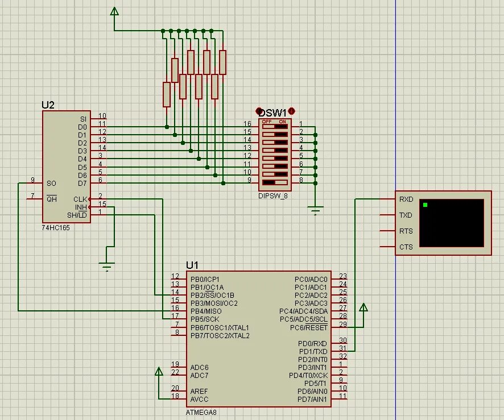Click the PD1/TXD pin label on U1
The image size is (504, 420).
click(313, 352)
